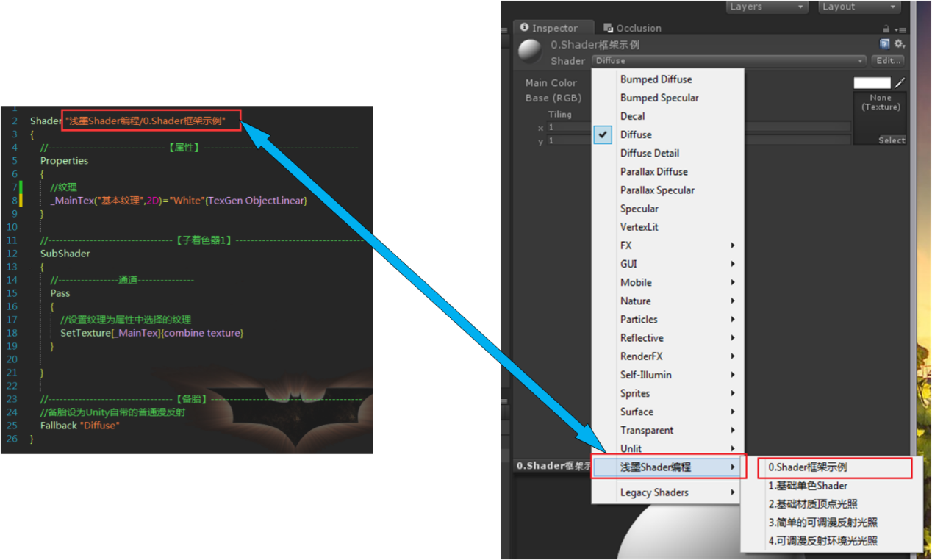This screenshot has height=560, width=932.
Task: Select 2.基础材质顶点光照 in submenu
Action: (x=832, y=504)
